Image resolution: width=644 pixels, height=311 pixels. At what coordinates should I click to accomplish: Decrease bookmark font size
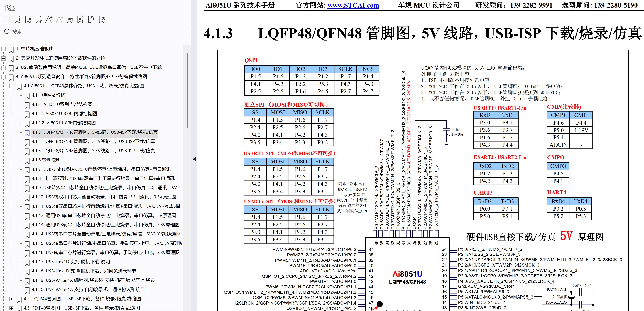point(59,19)
